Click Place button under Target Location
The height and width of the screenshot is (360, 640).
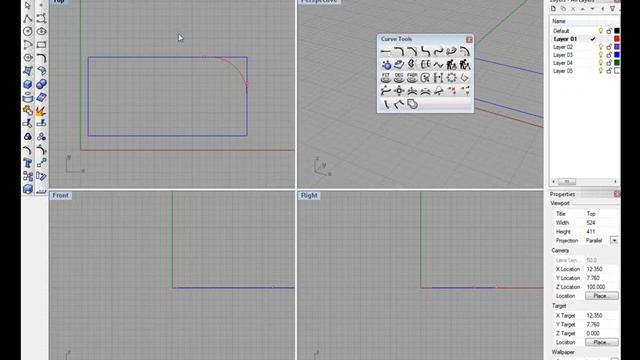(x=601, y=342)
